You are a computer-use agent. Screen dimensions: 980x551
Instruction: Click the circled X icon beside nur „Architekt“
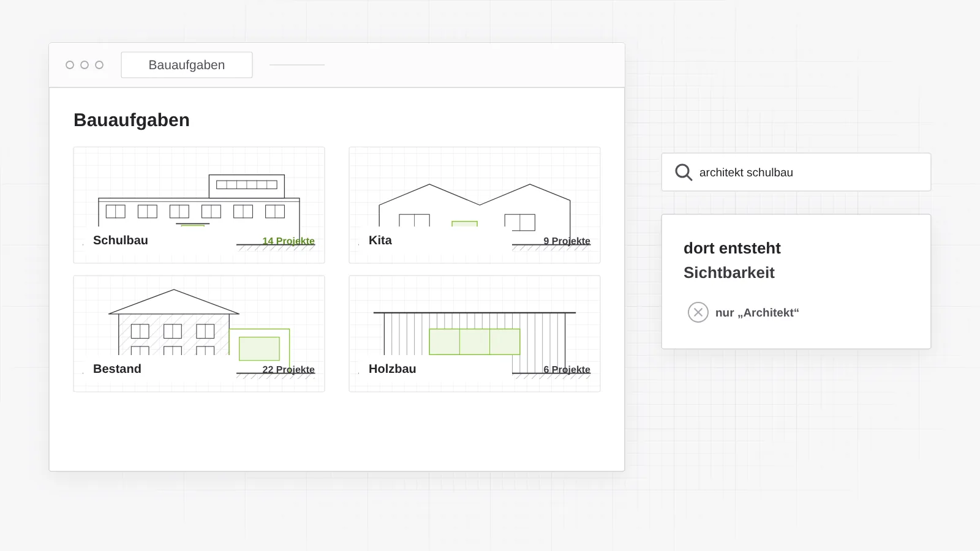(698, 312)
